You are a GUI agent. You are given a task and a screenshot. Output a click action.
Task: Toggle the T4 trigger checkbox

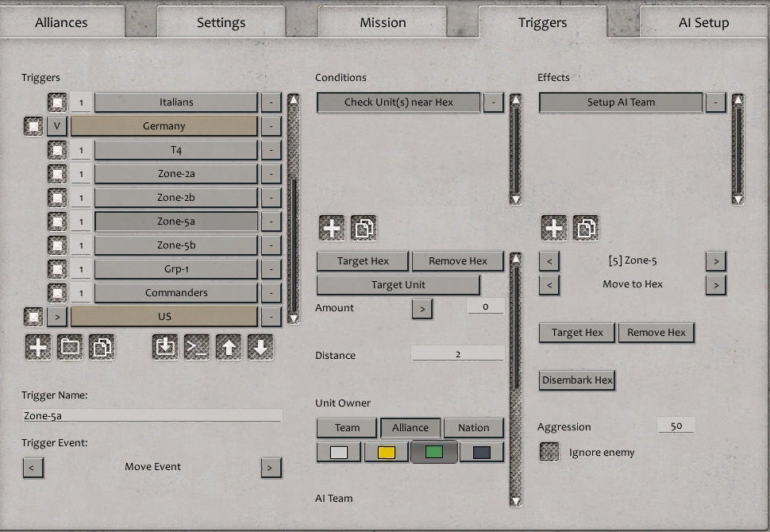[x=57, y=150]
